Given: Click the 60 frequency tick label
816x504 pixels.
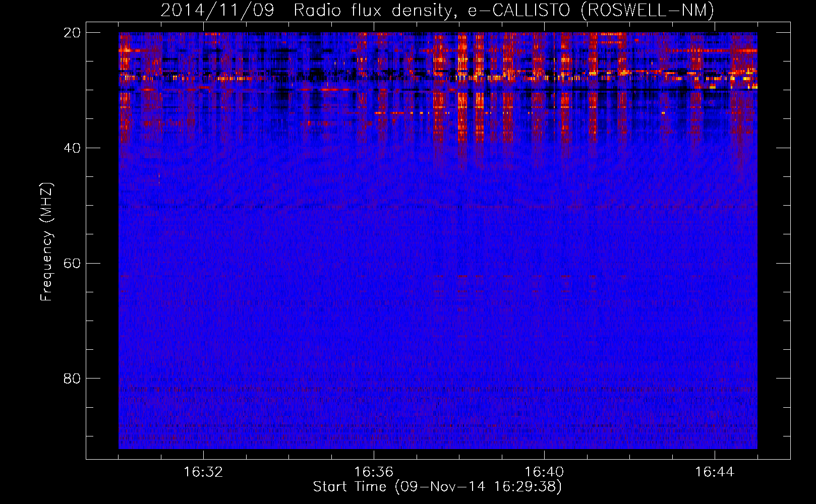Looking at the screenshot, I should [x=72, y=264].
